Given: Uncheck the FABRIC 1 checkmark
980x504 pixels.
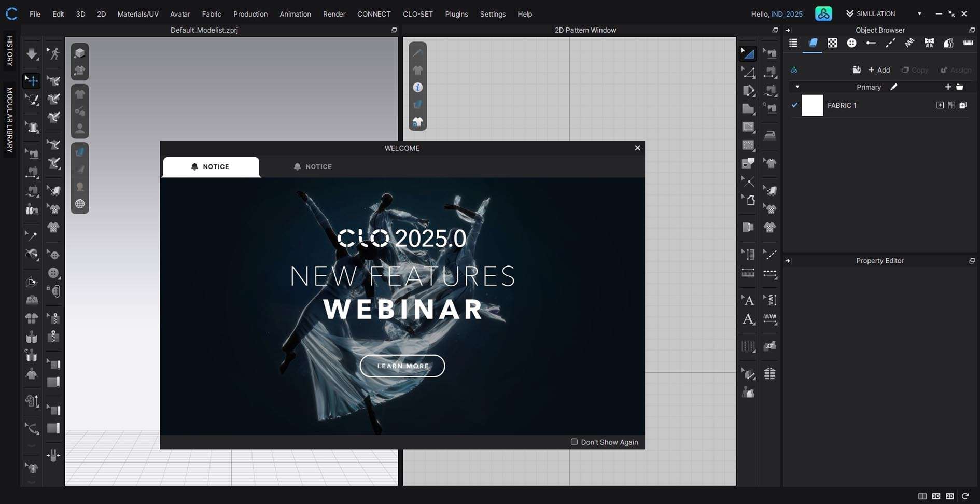Looking at the screenshot, I should click(x=794, y=105).
